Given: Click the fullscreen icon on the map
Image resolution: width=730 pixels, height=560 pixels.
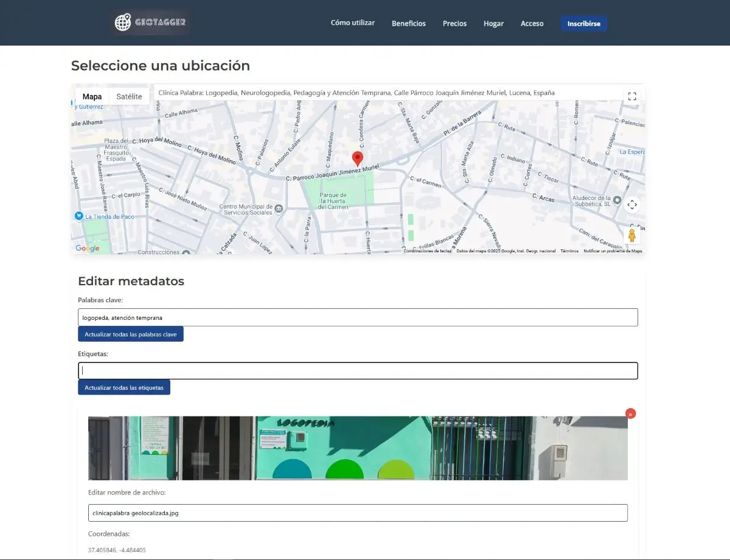Looking at the screenshot, I should pyautogui.click(x=631, y=95).
